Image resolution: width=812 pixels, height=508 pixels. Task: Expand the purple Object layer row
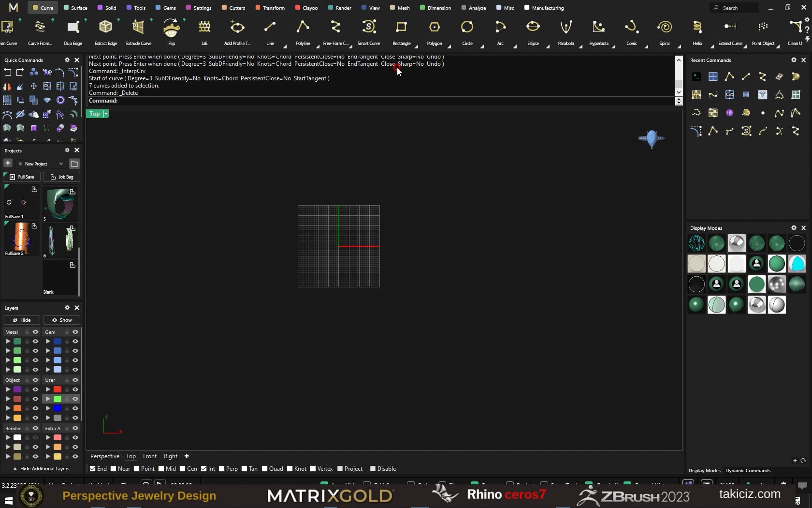point(8,389)
